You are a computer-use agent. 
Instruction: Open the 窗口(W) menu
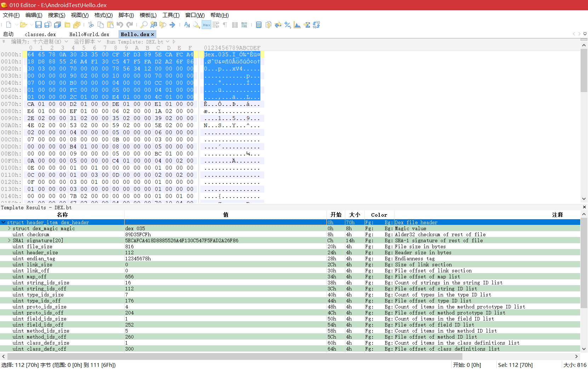pyautogui.click(x=195, y=15)
